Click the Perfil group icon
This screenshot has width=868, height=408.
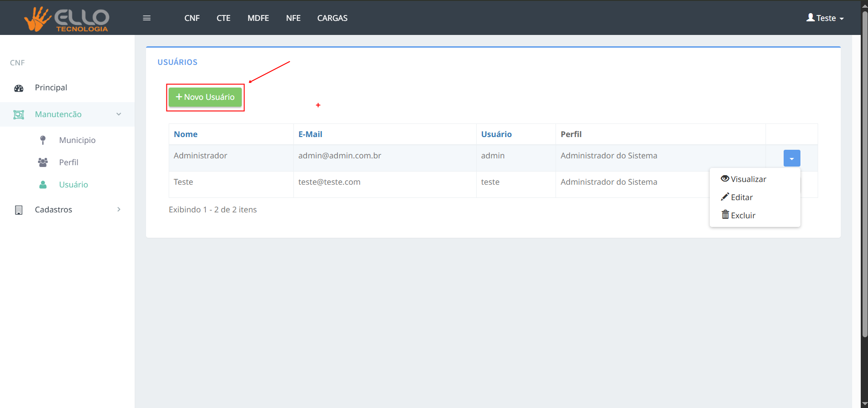43,162
